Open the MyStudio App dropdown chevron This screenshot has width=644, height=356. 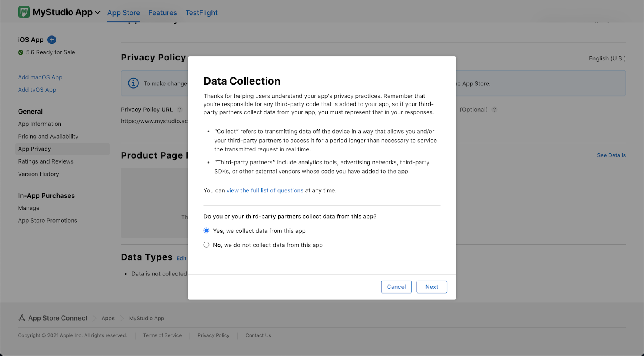pyautogui.click(x=97, y=13)
